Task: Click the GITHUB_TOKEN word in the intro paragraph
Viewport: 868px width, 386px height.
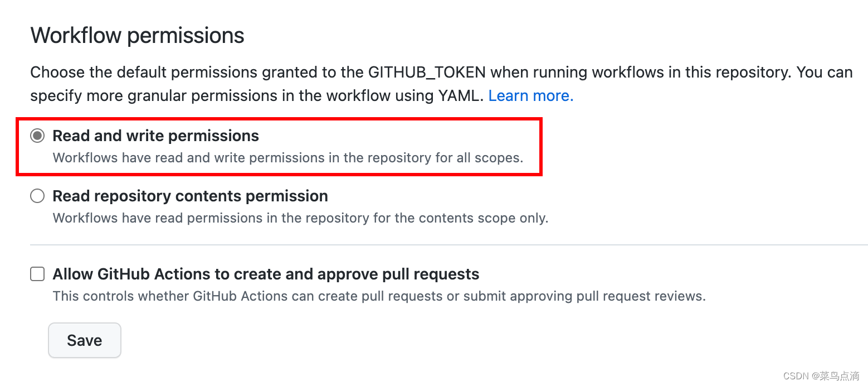Action: 427,73
